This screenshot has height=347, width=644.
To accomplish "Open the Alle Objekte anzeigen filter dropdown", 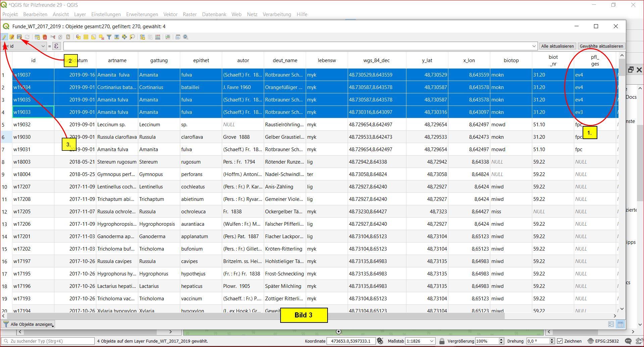I will coord(29,324).
